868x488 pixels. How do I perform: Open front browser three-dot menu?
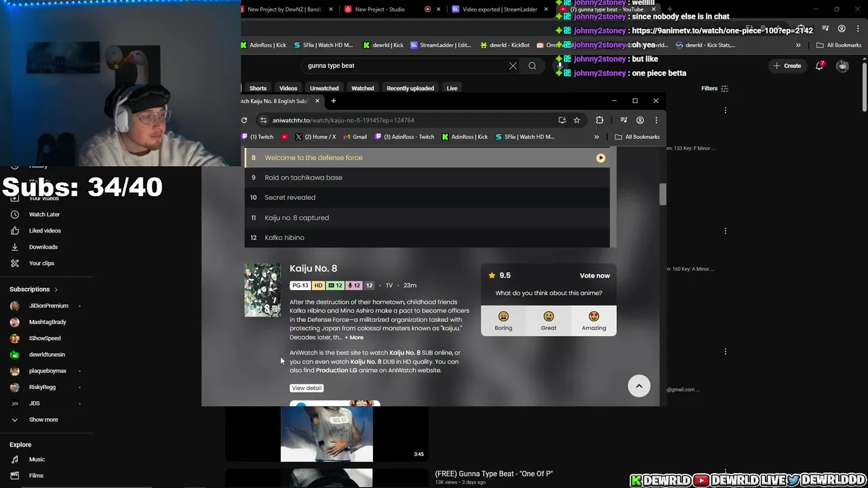pos(656,120)
